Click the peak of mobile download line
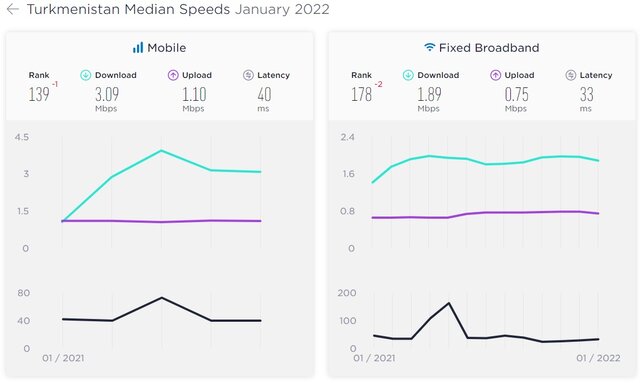Screen dimensions: 640x383 (x=162, y=151)
